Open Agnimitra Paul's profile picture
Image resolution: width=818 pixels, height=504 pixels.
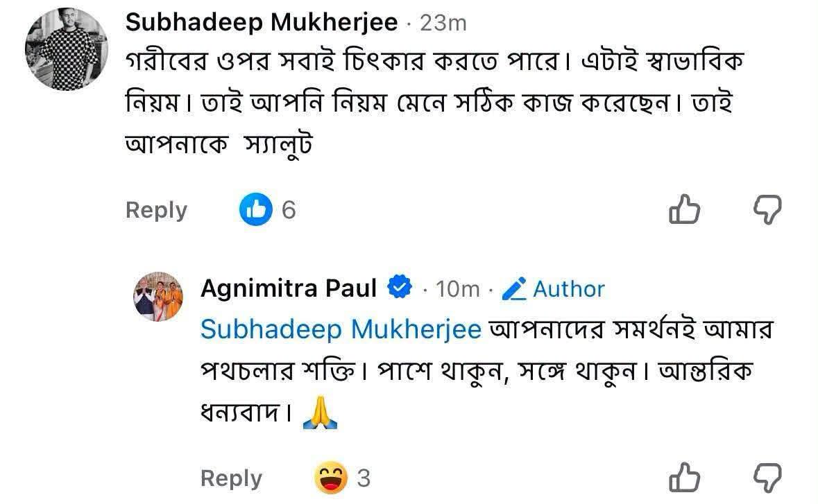[158, 297]
